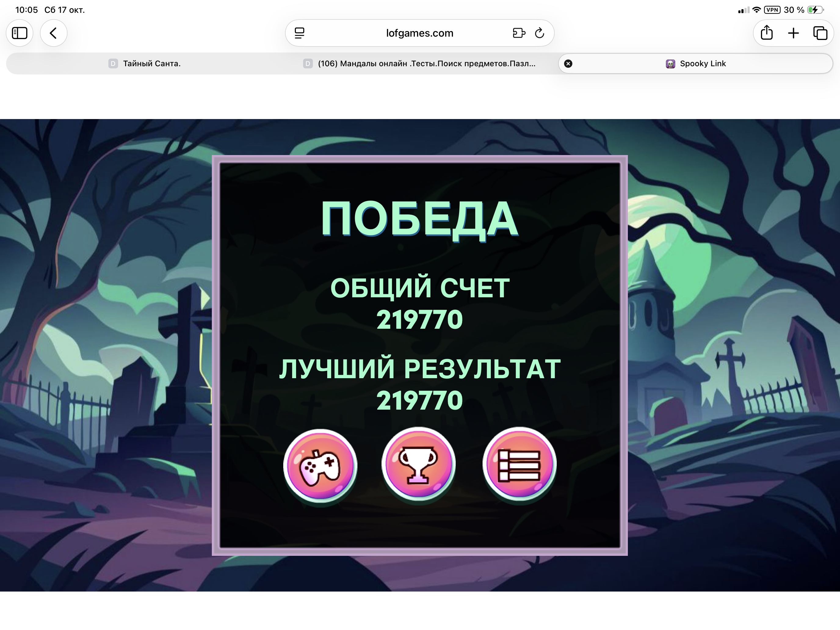Close the Spooky Link tab
Image resolution: width=840 pixels, height=630 pixels.
coord(568,63)
